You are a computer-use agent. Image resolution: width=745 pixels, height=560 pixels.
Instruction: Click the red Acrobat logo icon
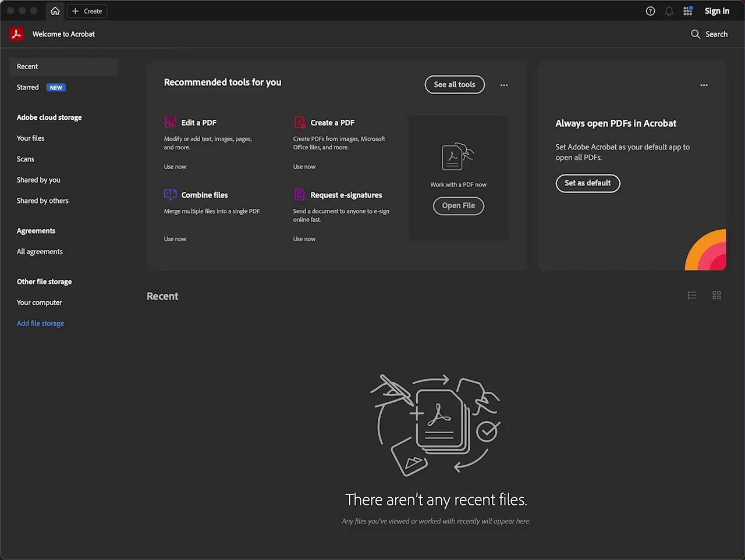point(16,34)
